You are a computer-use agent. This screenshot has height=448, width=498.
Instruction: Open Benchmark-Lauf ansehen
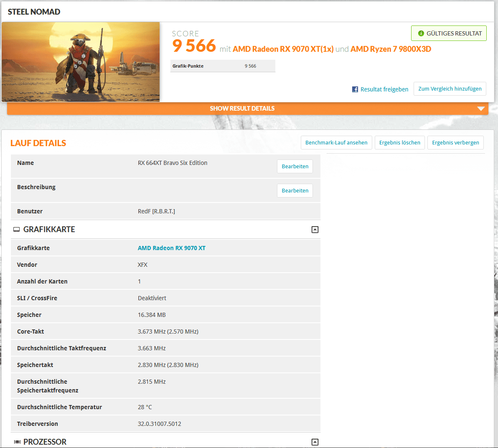point(336,142)
